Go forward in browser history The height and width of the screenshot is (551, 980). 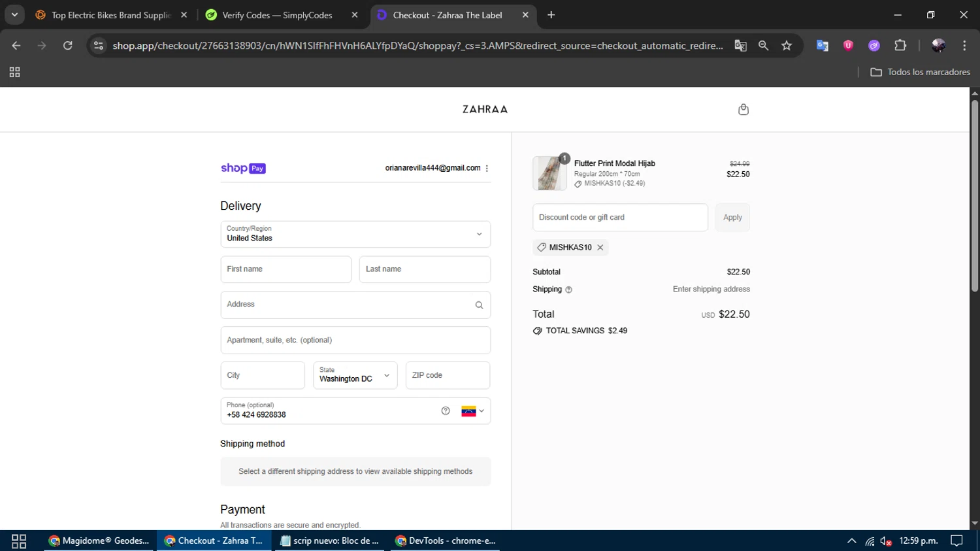(42, 46)
